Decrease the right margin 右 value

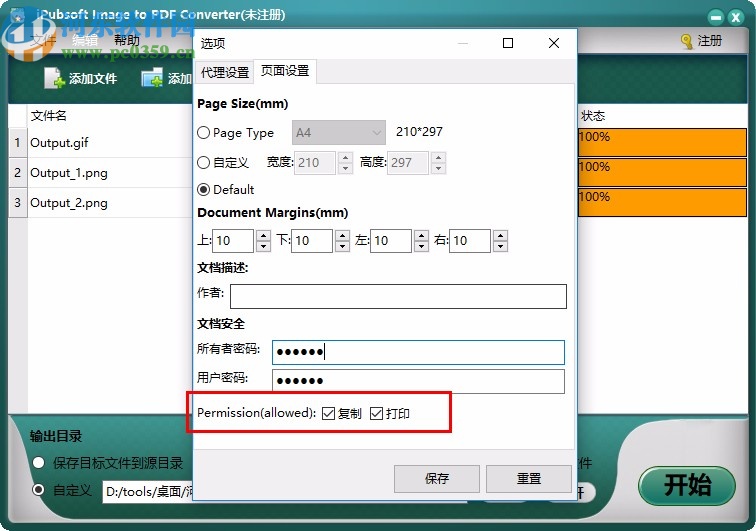pos(500,246)
